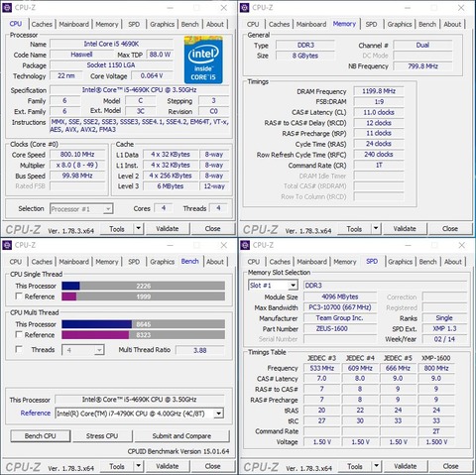
Task: Click the Max Bandwidth value PC3-10700
Action: point(340,307)
